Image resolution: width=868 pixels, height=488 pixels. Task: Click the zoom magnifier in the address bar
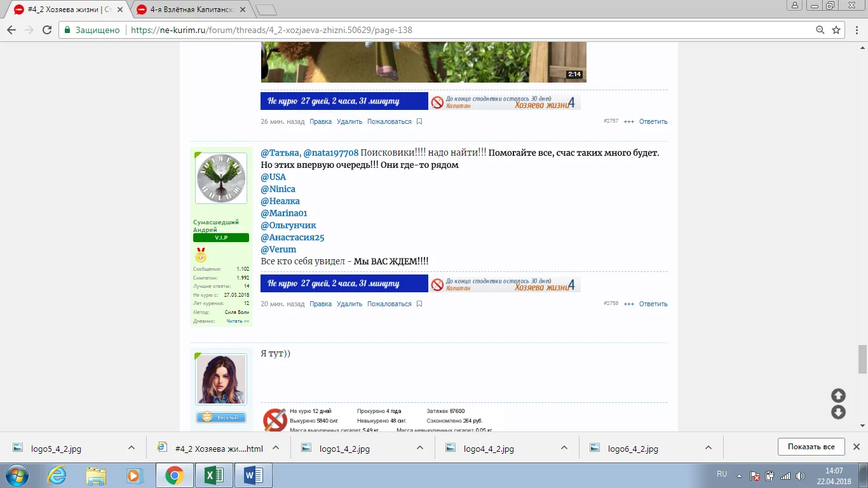tap(820, 30)
